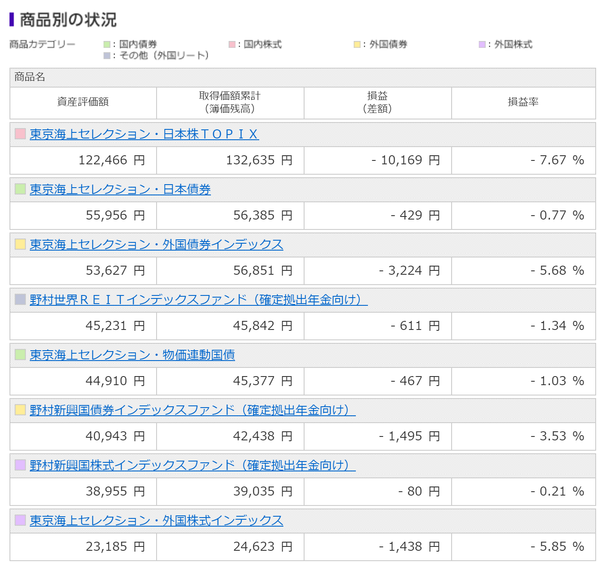This screenshot has width=600, height=565.
Task: Click the 国内株式 legend pink swatch
Action: point(232,45)
